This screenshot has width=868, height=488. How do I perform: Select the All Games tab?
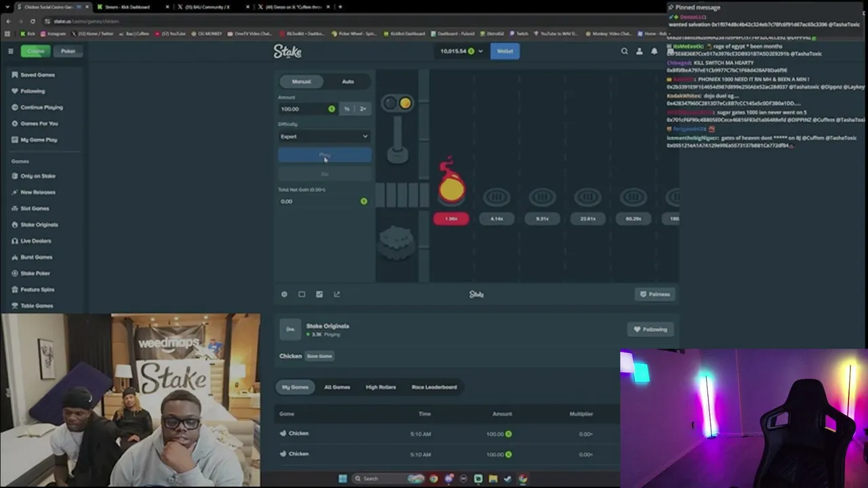(337, 387)
